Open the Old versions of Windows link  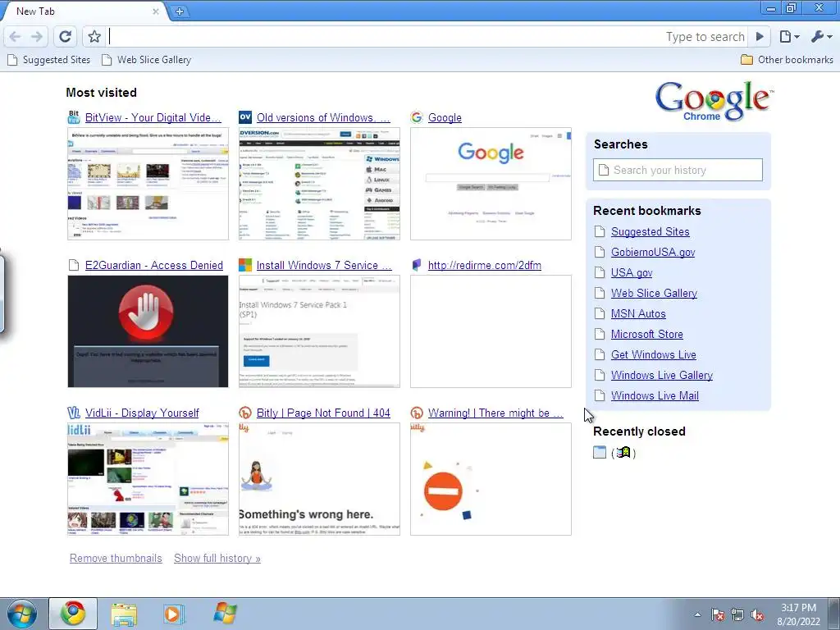[x=323, y=118]
